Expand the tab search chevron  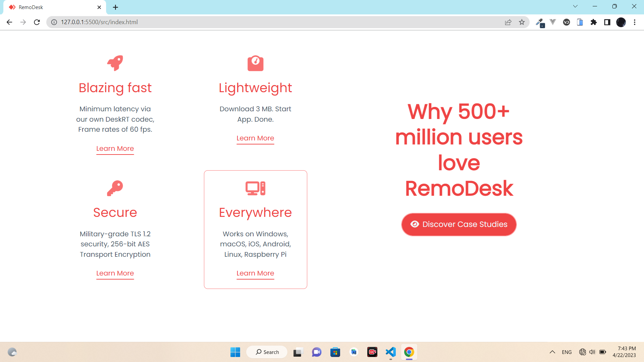(x=575, y=6)
